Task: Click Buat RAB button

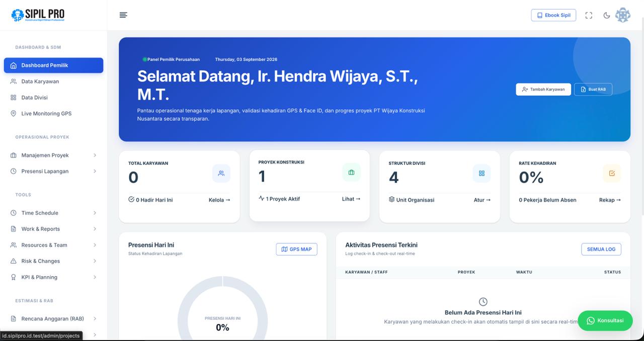Action: click(x=593, y=90)
